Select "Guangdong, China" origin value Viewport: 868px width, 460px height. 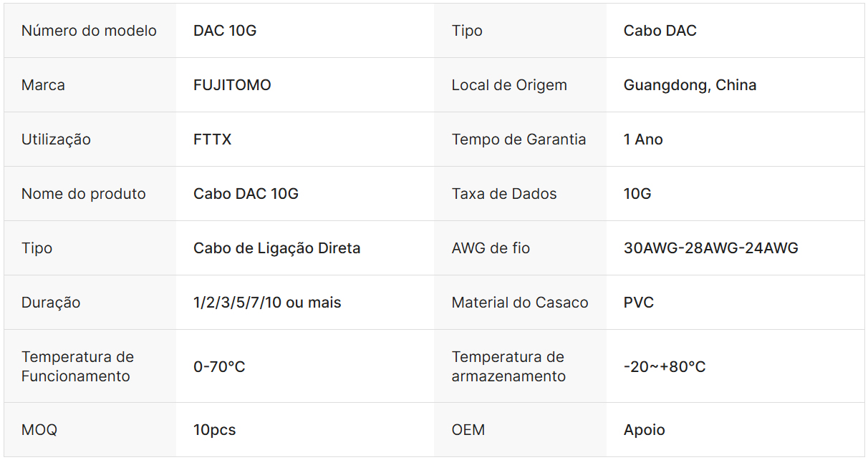(690, 85)
